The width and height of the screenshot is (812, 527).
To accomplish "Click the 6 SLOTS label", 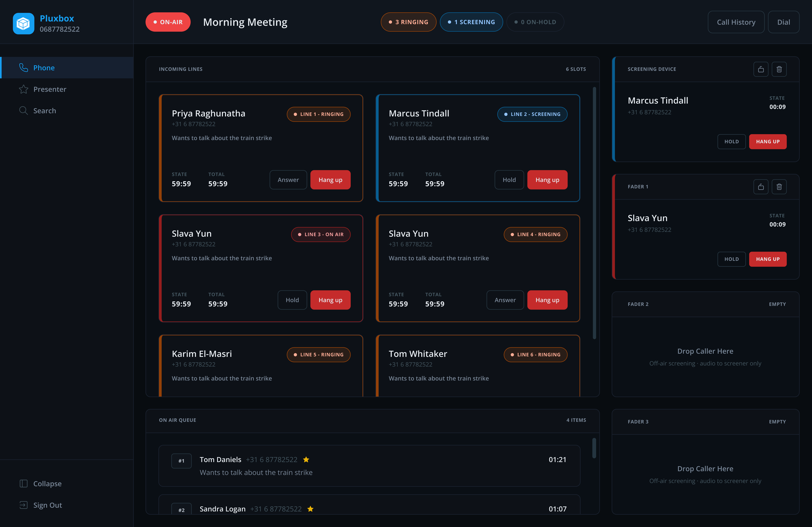I will 576,69.
